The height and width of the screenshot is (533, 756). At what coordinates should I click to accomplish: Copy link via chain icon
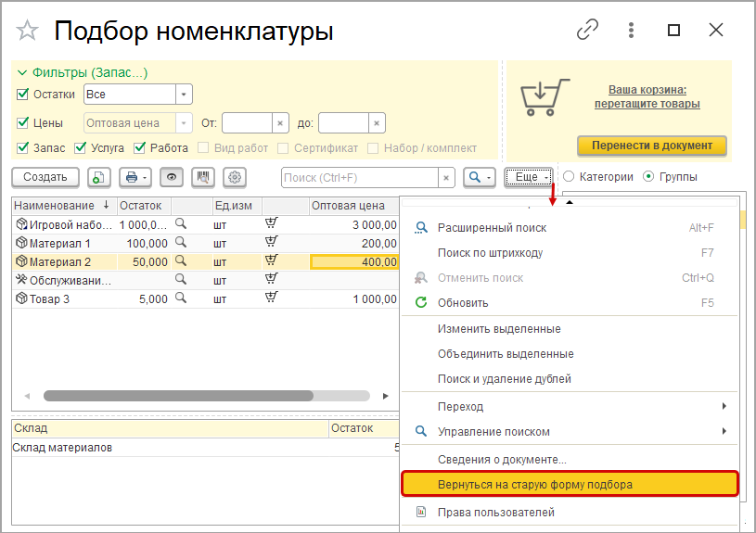(587, 31)
